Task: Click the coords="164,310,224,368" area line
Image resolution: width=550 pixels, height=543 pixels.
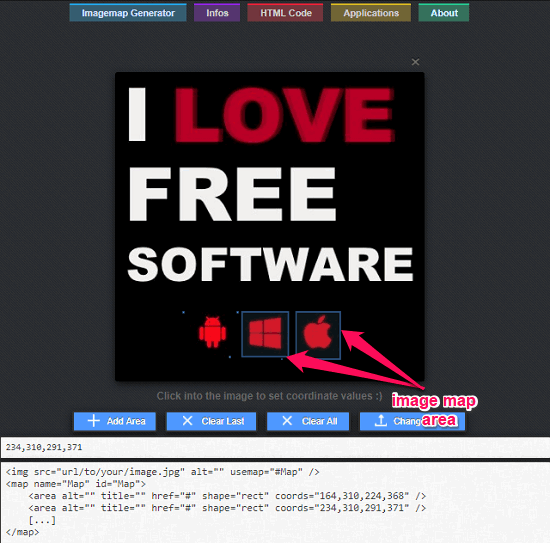Action: click(x=227, y=496)
